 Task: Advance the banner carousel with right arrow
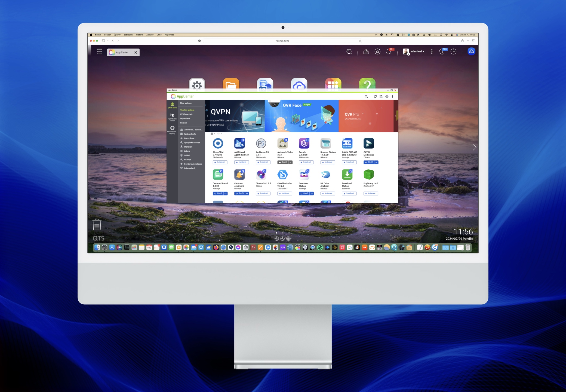(396, 116)
